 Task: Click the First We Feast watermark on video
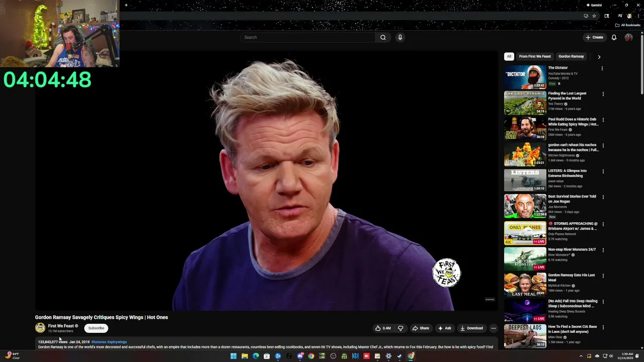click(x=446, y=273)
